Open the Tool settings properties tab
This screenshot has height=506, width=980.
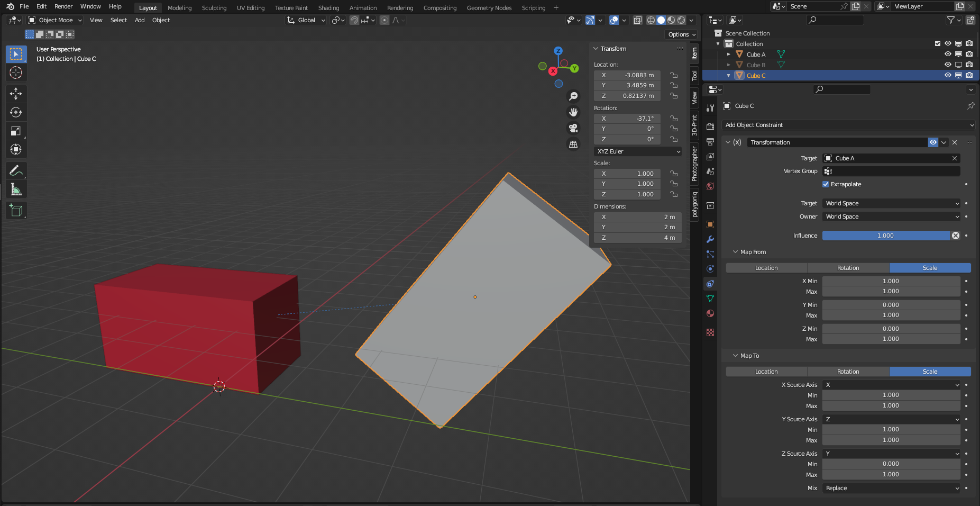coord(710,108)
